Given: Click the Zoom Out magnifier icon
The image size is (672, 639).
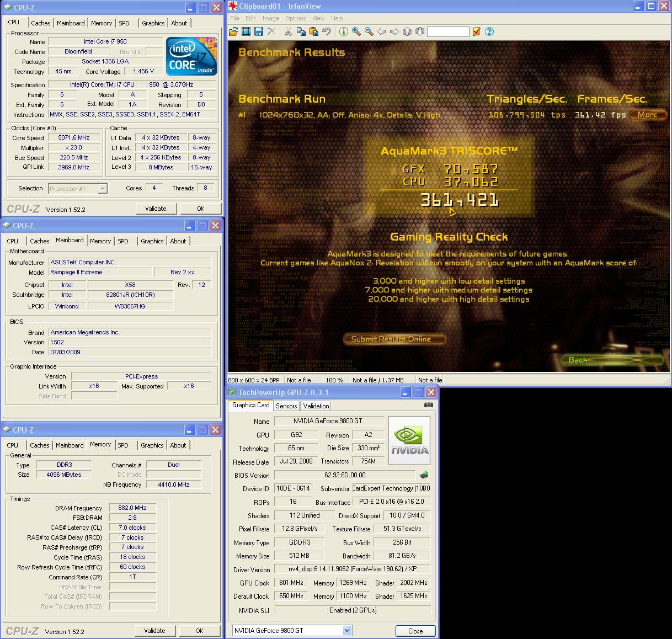Looking at the screenshot, I should point(369,31).
